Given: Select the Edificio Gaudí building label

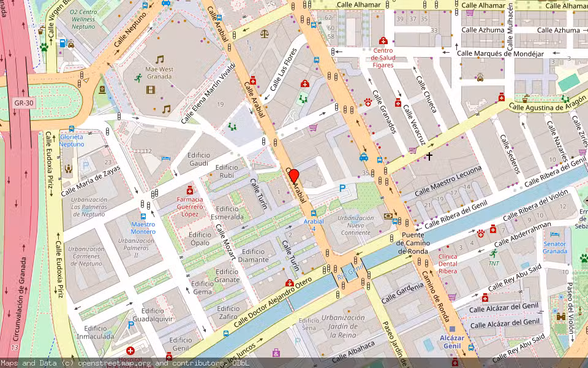Looking at the screenshot, I should (198, 159).
